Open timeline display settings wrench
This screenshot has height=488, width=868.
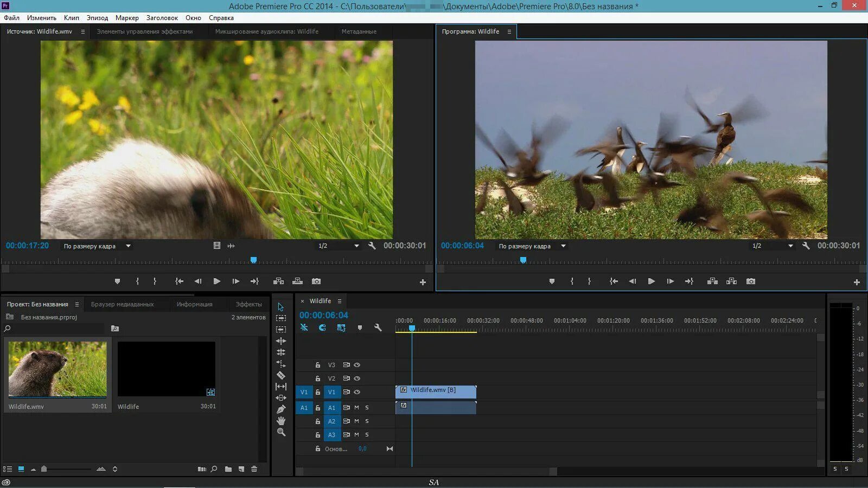(x=378, y=328)
